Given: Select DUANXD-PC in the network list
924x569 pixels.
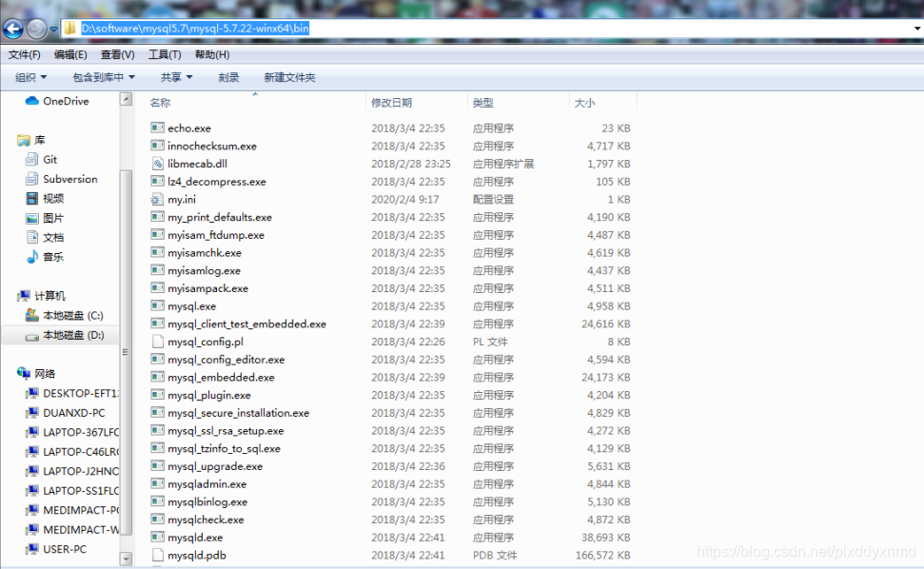Looking at the screenshot, I should [73, 413].
